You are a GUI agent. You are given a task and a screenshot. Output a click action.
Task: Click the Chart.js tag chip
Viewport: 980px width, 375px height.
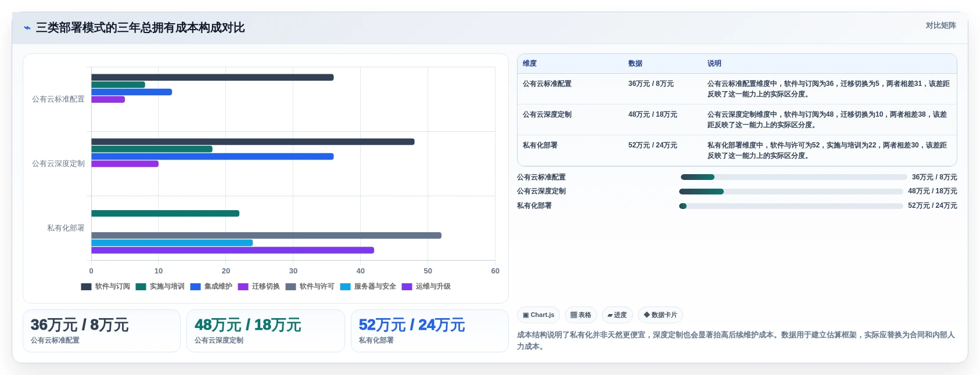539,315
